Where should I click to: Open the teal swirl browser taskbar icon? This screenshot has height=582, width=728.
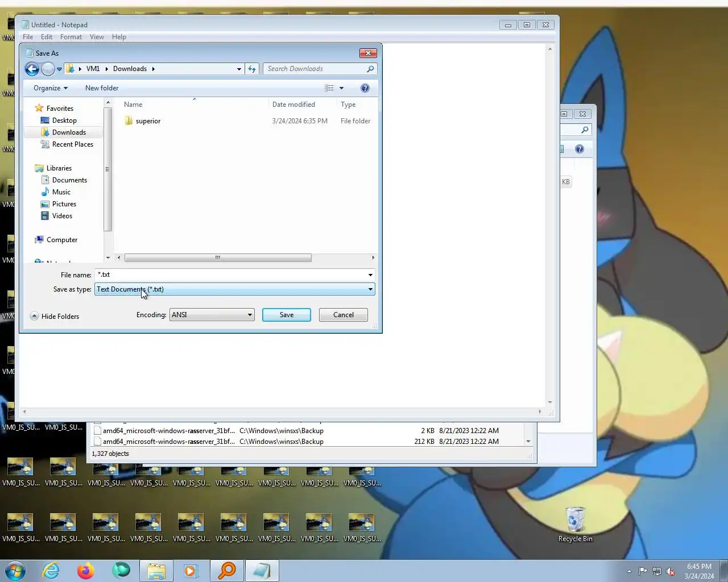(121, 571)
